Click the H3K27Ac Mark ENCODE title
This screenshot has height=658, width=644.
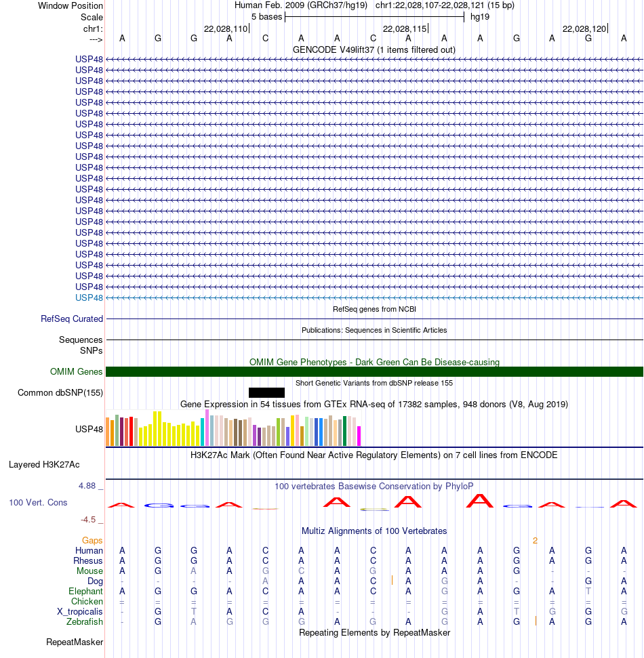(x=374, y=455)
